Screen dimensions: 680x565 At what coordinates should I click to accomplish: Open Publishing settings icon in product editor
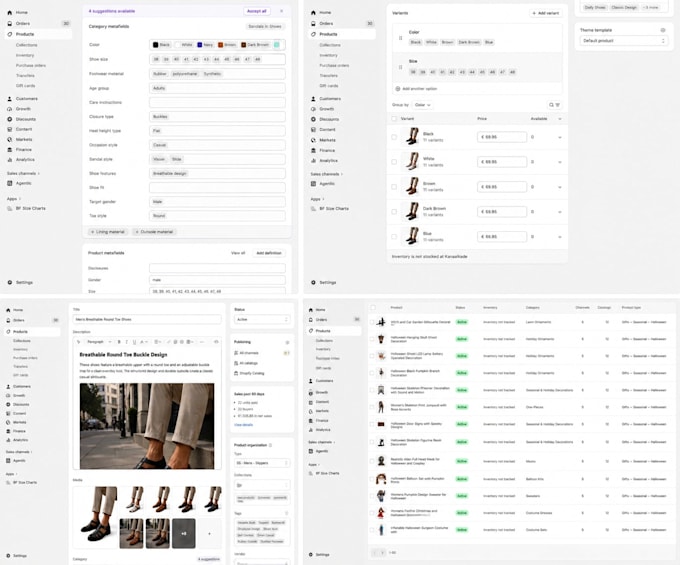[287, 342]
